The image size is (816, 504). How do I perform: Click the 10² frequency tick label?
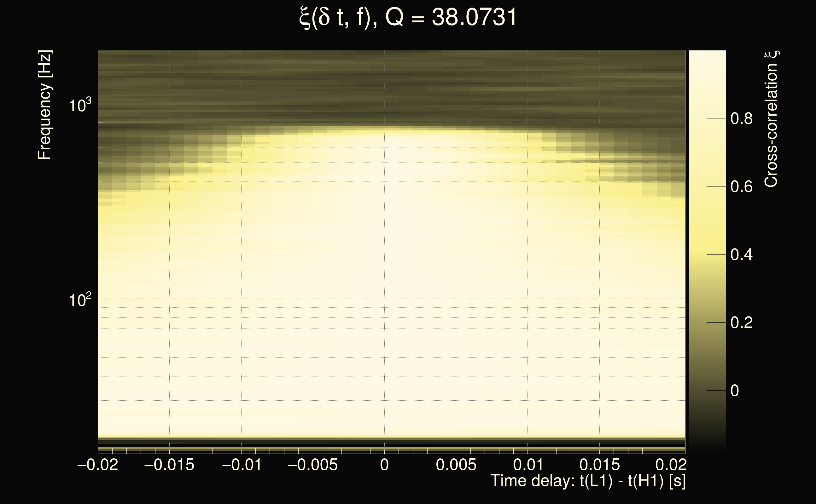click(80, 300)
